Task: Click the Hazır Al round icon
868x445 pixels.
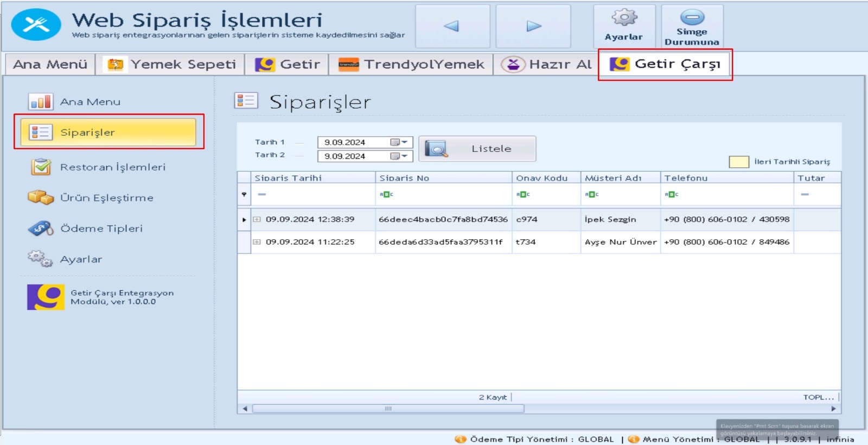Action: (x=513, y=65)
